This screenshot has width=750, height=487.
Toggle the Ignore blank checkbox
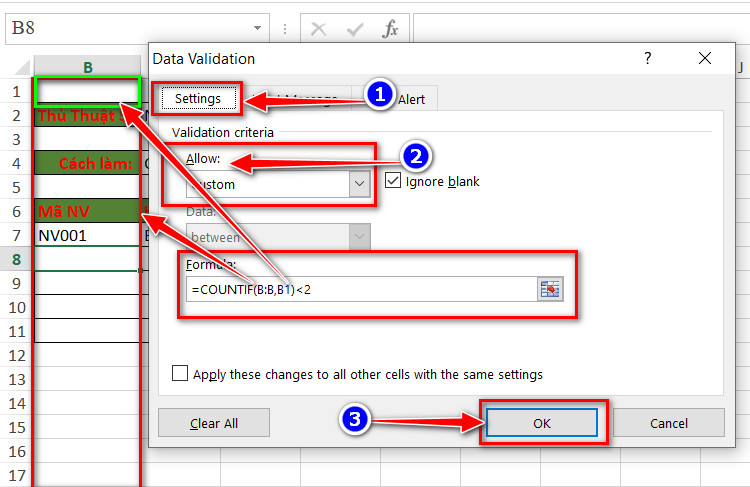pos(393,180)
